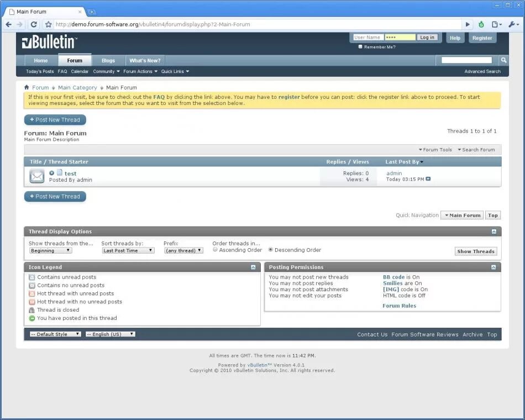
Task: Go back with browser back arrow
Action: 9,24
